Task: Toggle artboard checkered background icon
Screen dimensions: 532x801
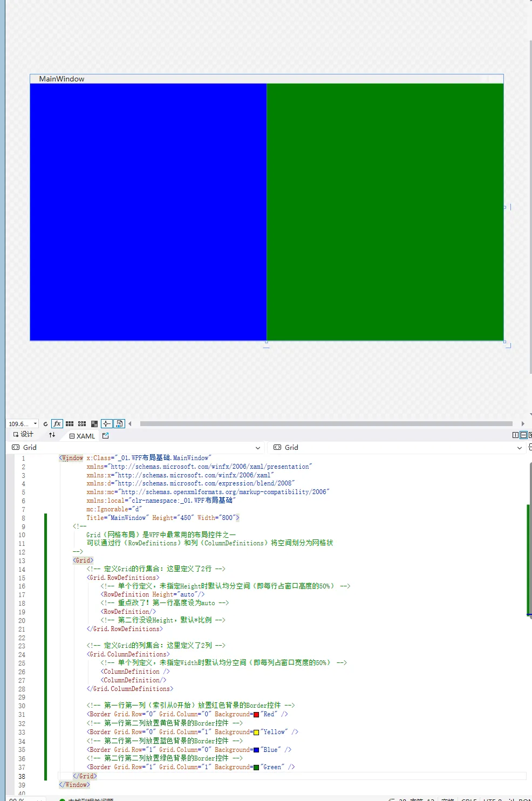Action: [x=94, y=424]
